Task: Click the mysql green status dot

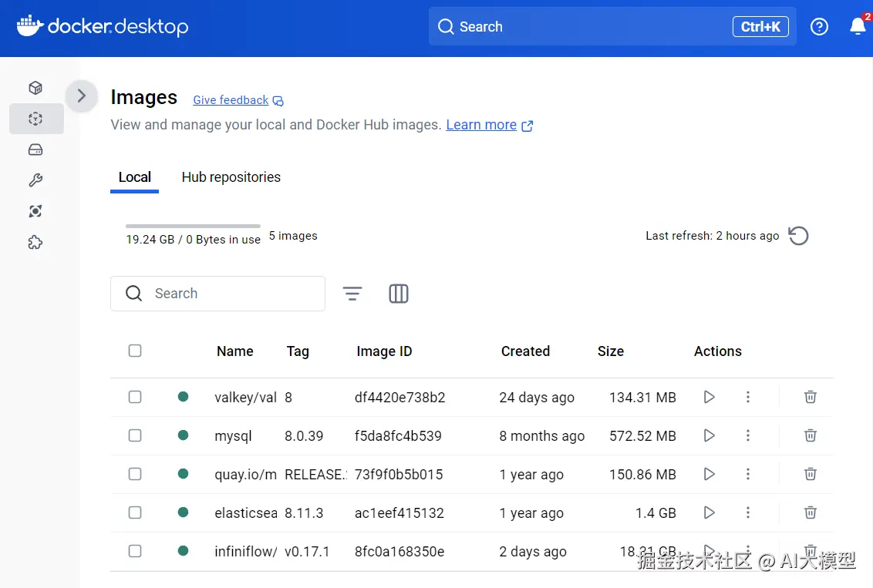Action: point(183,435)
